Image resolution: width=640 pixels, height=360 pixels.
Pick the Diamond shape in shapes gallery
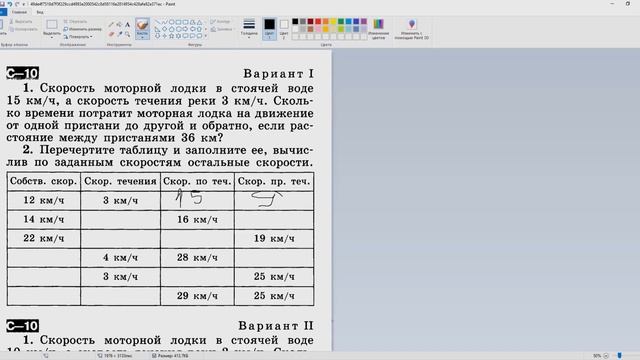pos(164,29)
